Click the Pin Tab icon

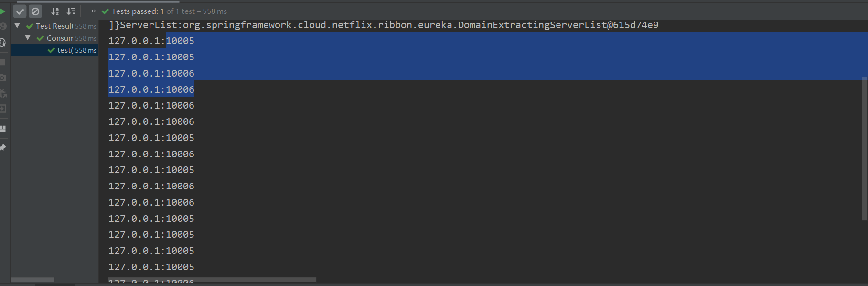pyautogui.click(x=3, y=148)
